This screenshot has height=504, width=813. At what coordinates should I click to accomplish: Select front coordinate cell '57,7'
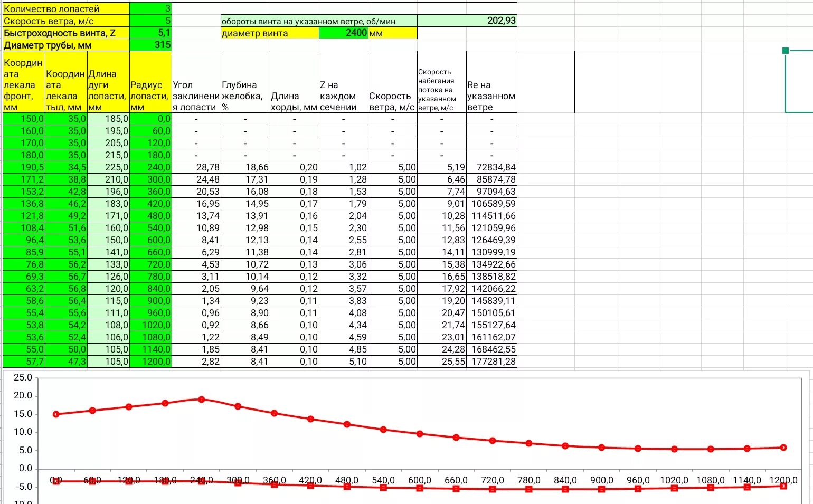coord(24,362)
